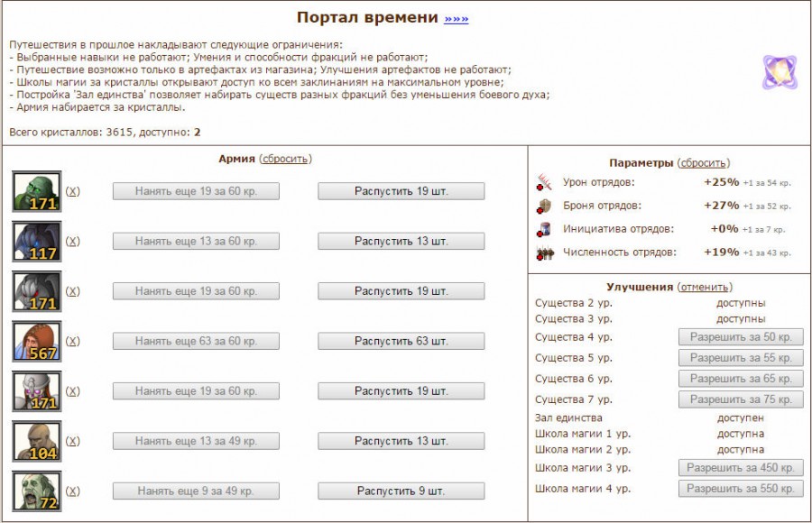Reset the army via сбросить link
The width and height of the screenshot is (812, 523).
coord(285,159)
